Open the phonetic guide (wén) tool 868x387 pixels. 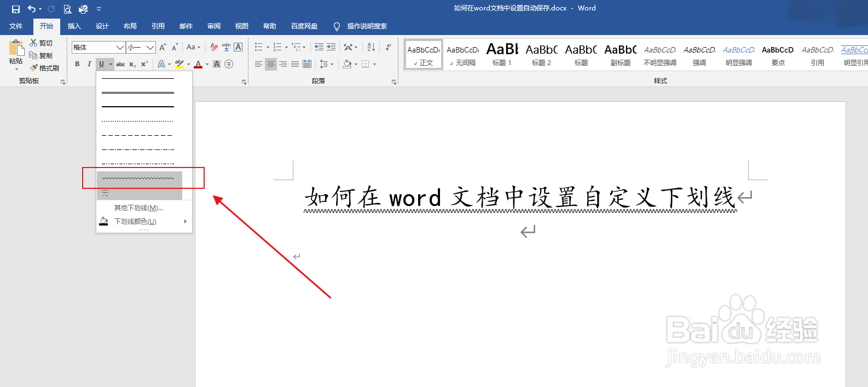tap(226, 48)
